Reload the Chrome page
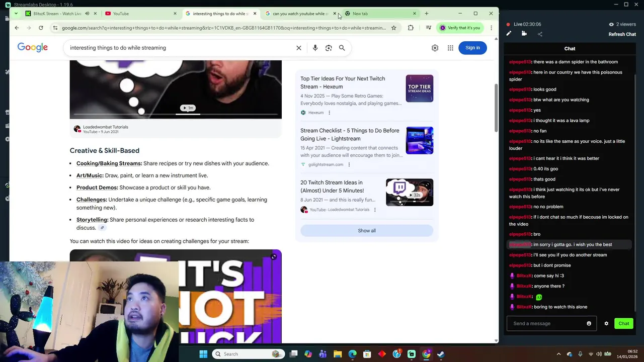The height and width of the screenshot is (362, 644). click(x=41, y=28)
